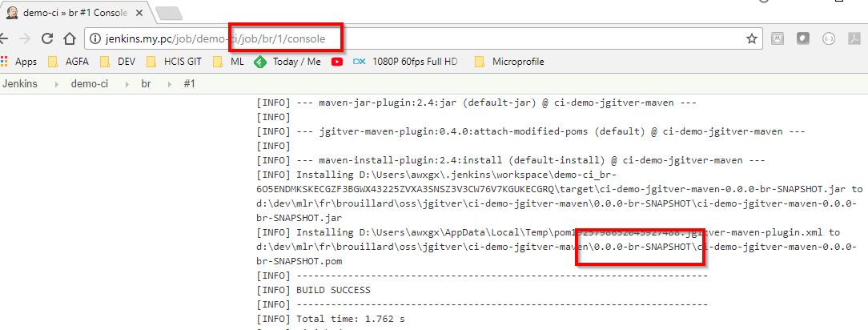Open the YouTube bookmark icon
868x330 pixels.
pyautogui.click(x=337, y=62)
